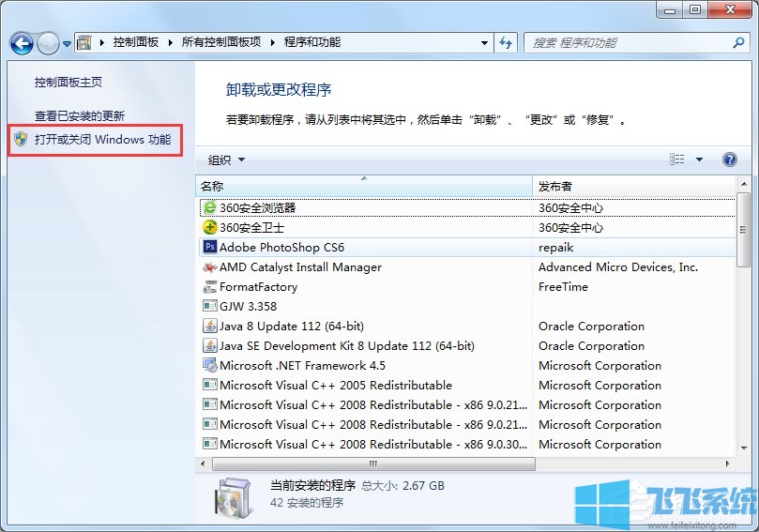
Task: Open help with the question mark icon
Action: tap(730, 160)
